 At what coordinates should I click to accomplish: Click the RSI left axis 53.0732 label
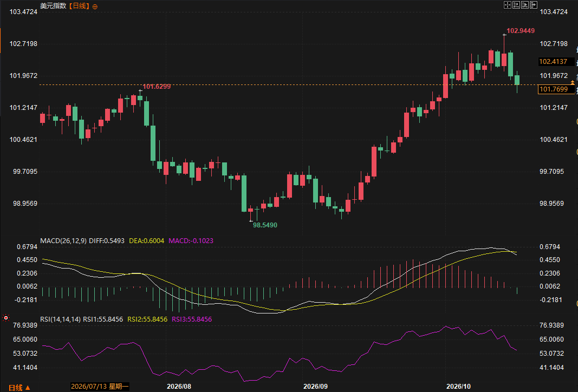click(25, 354)
